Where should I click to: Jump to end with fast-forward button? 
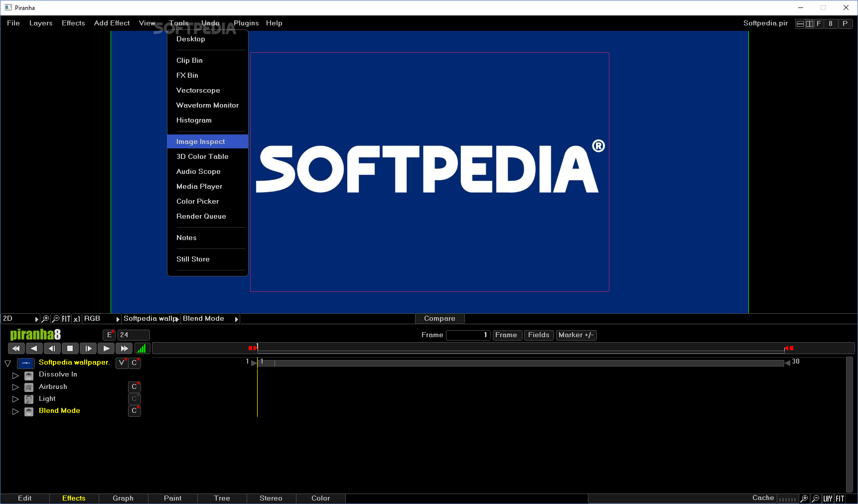pos(124,349)
